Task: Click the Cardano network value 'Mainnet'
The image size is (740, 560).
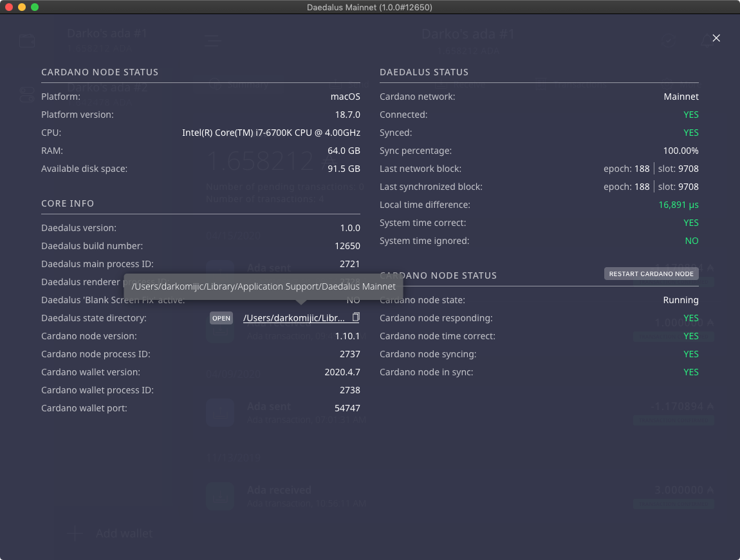Action: point(681,97)
